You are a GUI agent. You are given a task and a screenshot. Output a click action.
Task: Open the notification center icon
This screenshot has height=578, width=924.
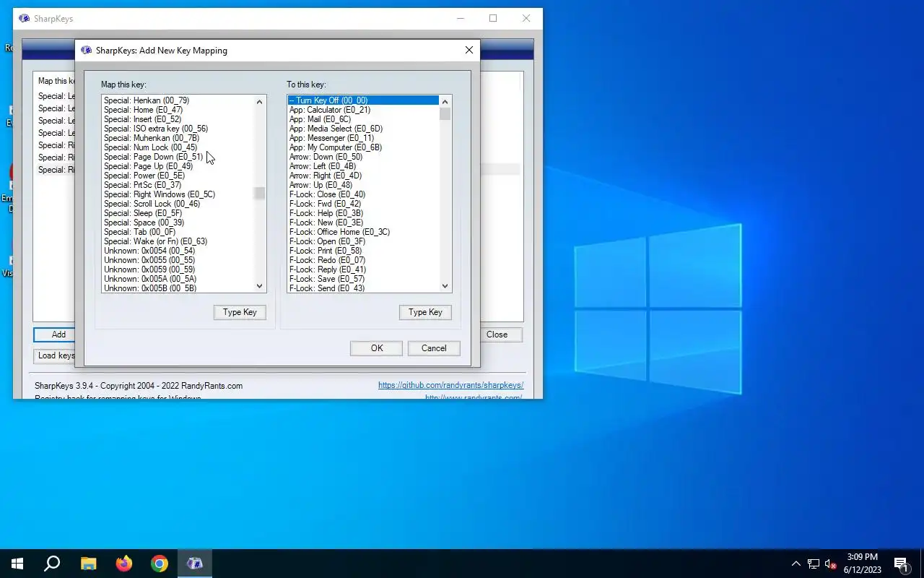(901, 564)
